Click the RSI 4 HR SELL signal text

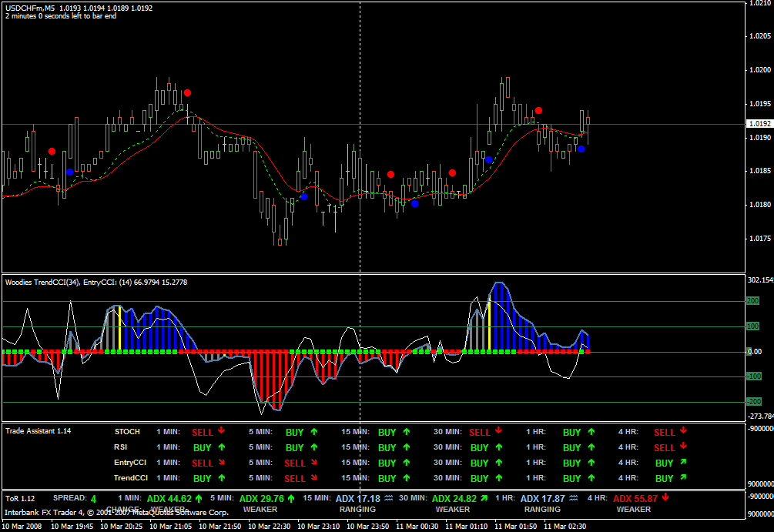(x=665, y=447)
